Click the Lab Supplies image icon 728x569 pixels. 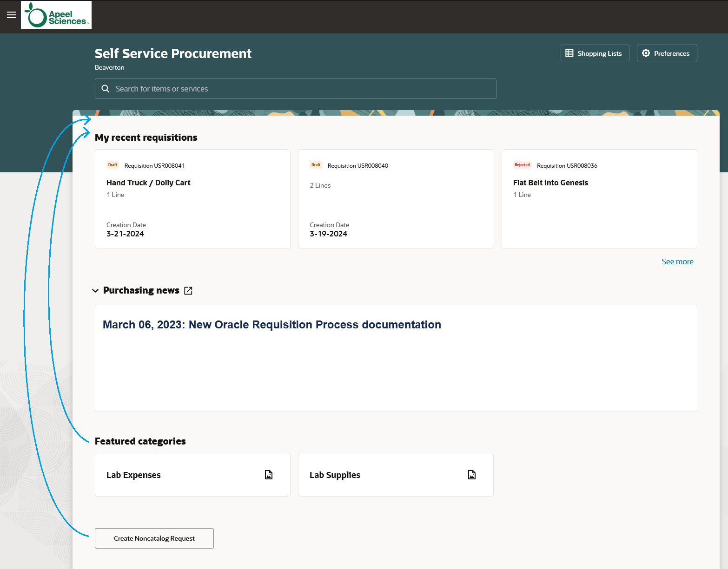pos(472,475)
